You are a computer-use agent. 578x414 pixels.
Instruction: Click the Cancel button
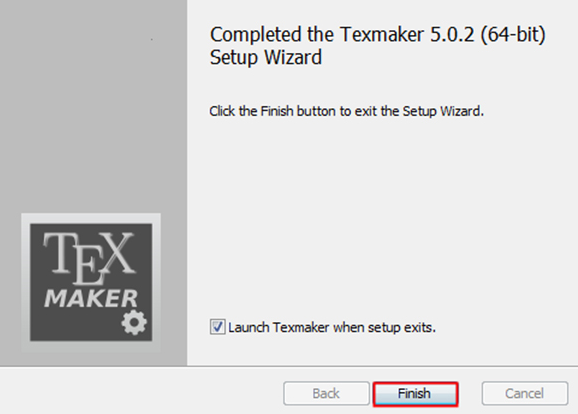pyautogui.click(x=525, y=394)
